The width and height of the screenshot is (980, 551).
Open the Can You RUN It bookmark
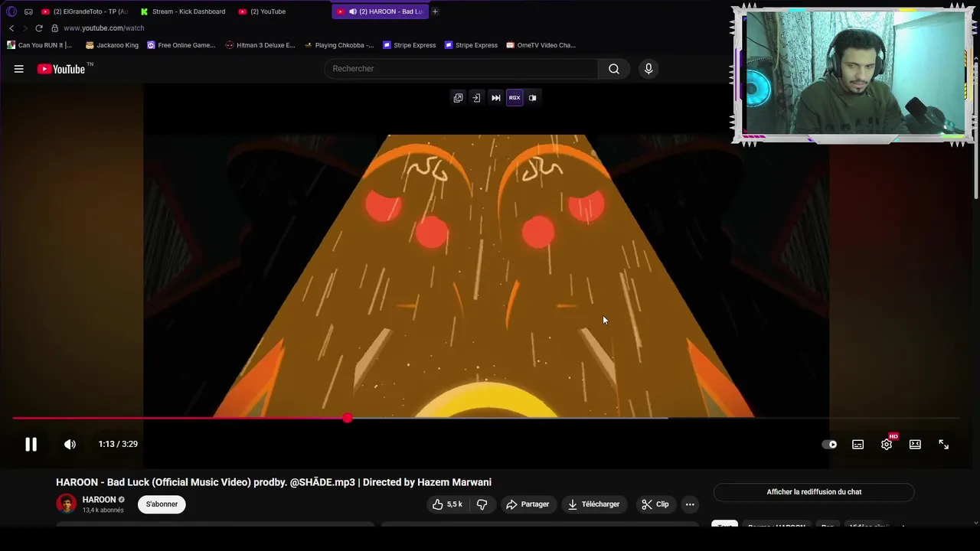point(40,45)
